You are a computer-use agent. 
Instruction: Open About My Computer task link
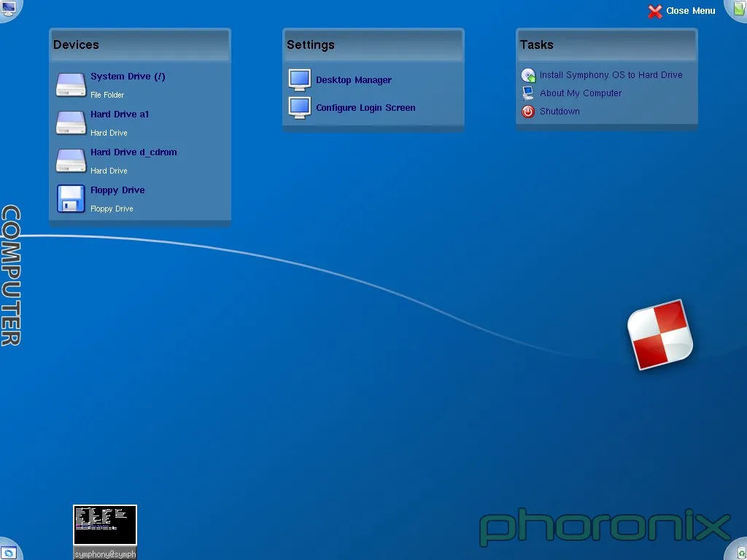click(581, 93)
